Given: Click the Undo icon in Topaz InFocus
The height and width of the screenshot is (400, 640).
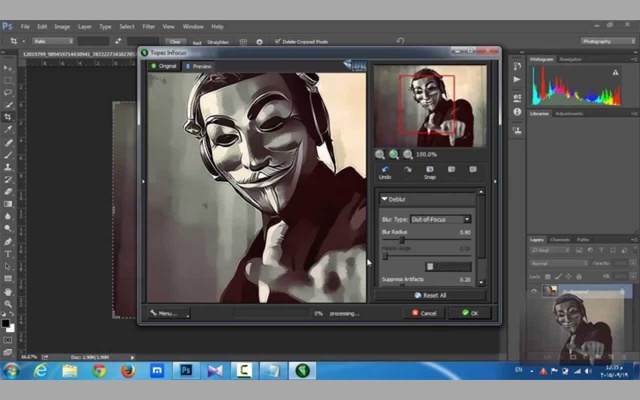Looking at the screenshot, I should pyautogui.click(x=386, y=170).
